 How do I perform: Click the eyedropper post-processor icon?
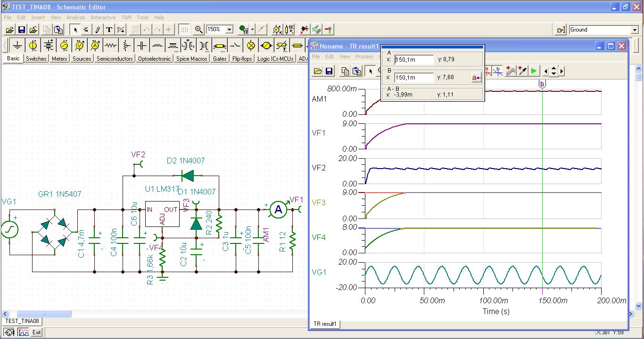(x=522, y=71)
